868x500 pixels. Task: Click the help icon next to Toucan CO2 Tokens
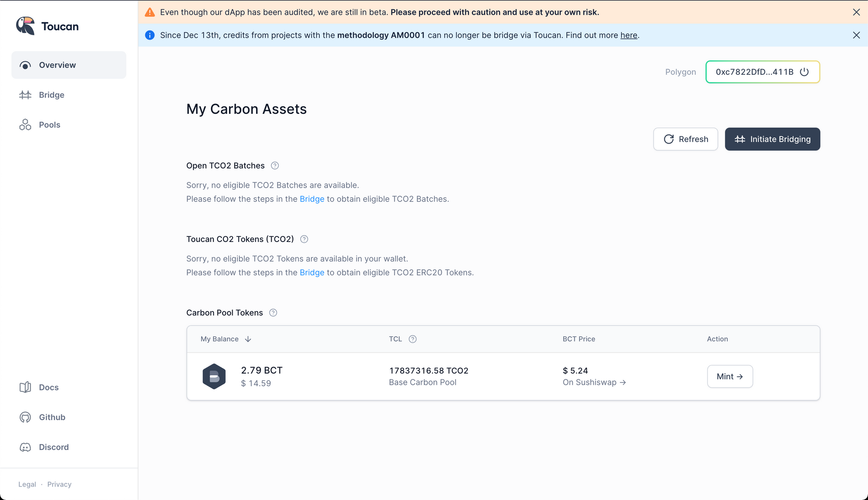[x=304, y=239]
